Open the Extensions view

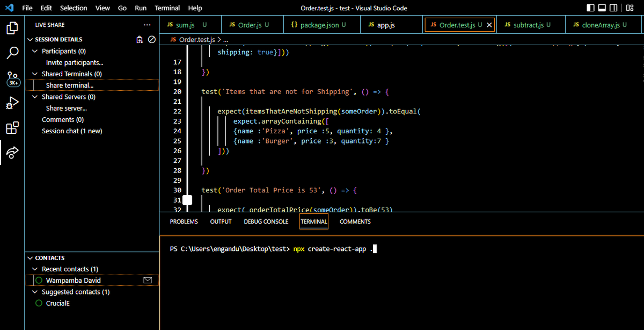point(12,128)
